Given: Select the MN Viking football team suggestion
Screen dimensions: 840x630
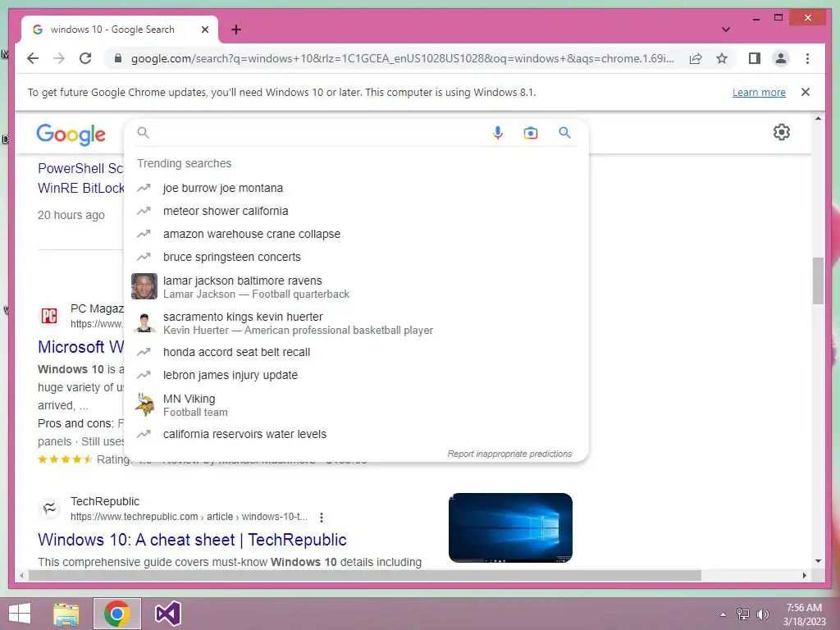Looking at the screenshot, I should pos(356,405).
